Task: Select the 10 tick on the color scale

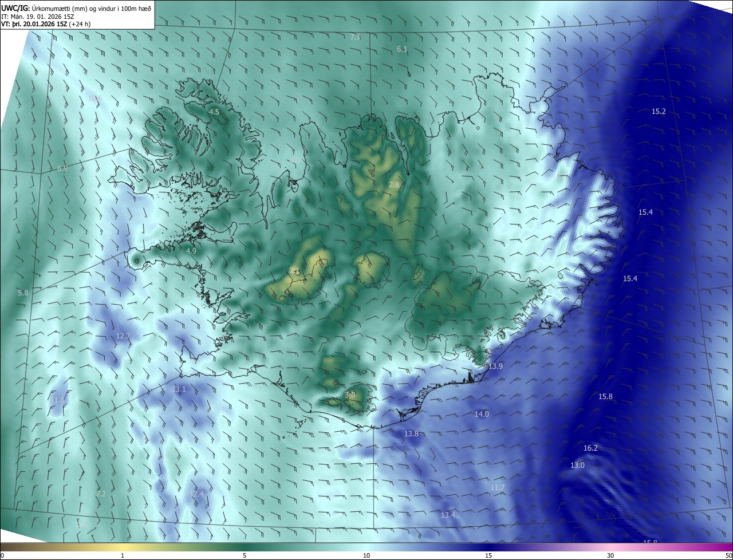Action: 366,556
